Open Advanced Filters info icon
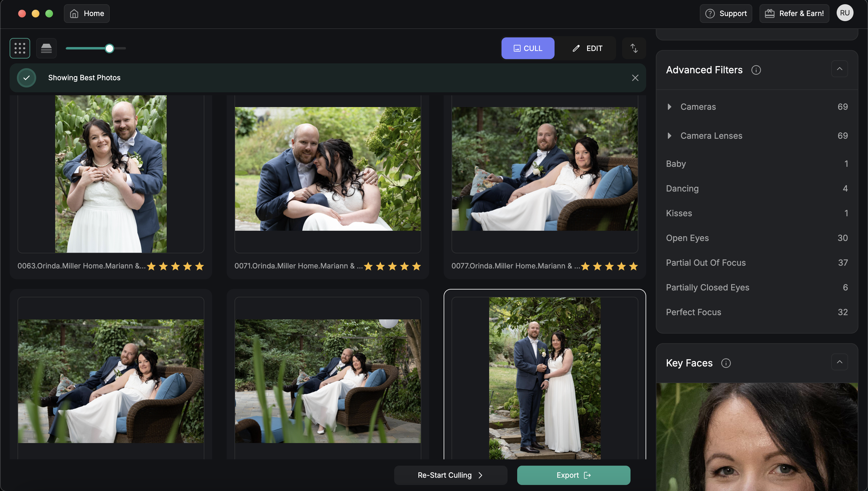This screenshot has width=868, height=491. point(756,70)
